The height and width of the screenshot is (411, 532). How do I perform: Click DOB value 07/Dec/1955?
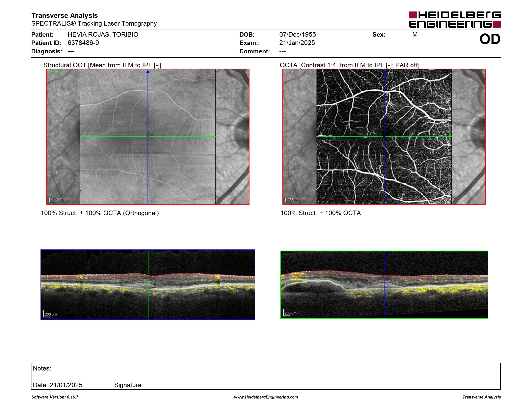(297, 35)
